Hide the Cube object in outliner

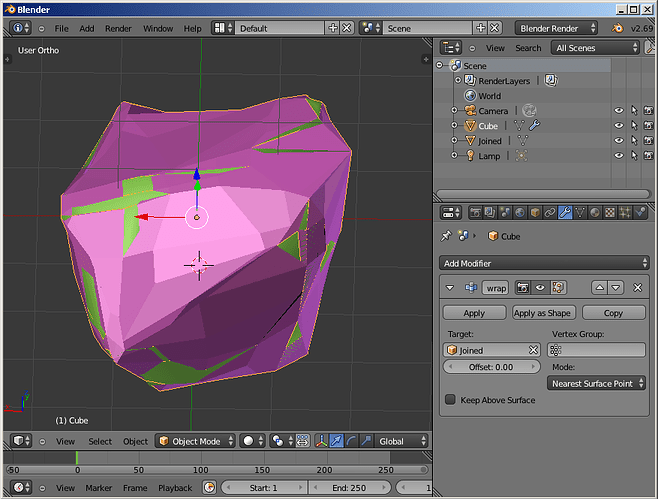619,125
